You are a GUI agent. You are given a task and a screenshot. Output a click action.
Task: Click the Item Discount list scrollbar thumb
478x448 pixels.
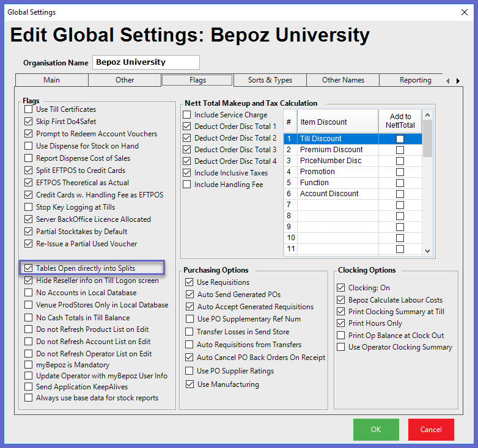[x=427, y=138]
